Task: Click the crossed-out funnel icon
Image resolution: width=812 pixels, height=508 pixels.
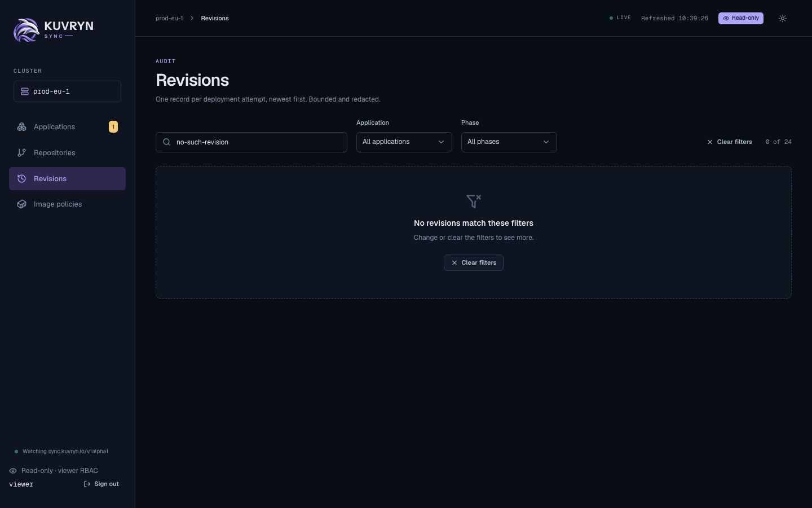Action: coord(474,201)
